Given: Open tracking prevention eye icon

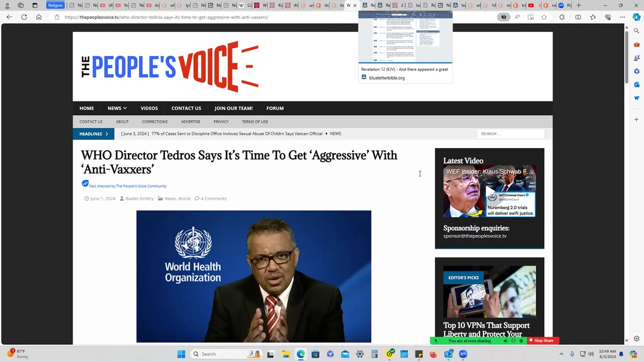Looking at the screenshot, I should tap(504, 17).
